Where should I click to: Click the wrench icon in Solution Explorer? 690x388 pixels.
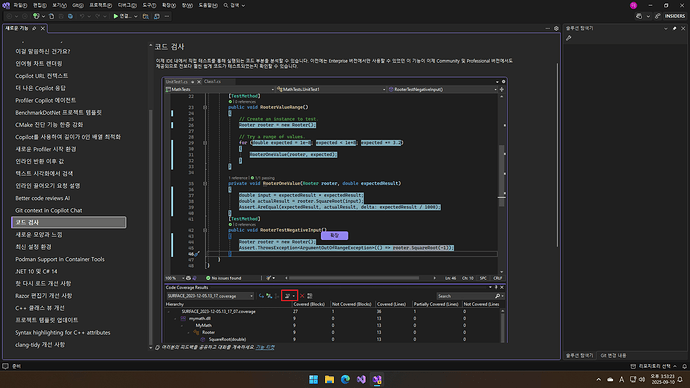(x=569, y=38)
